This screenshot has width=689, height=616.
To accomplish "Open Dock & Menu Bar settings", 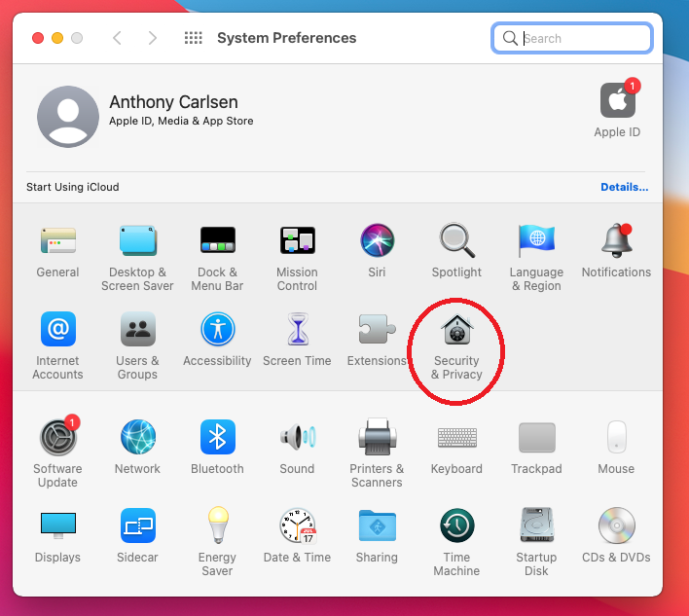I will [218, 240].
